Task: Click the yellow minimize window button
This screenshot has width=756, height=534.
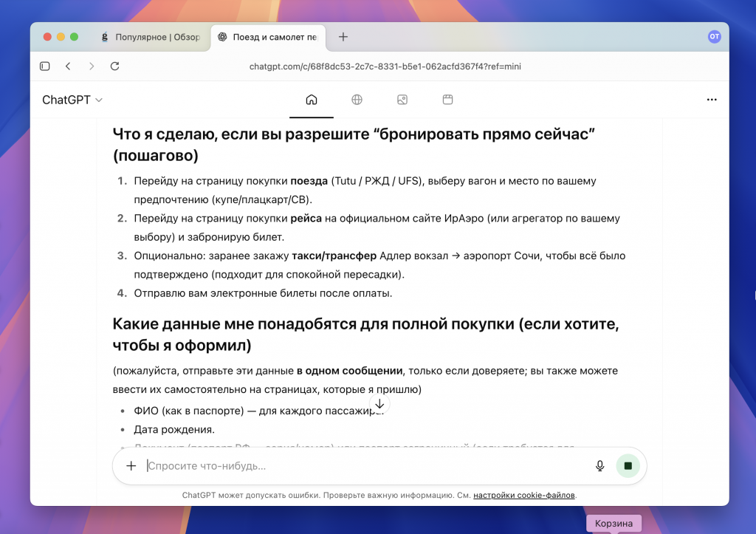Action: point(61,37)
